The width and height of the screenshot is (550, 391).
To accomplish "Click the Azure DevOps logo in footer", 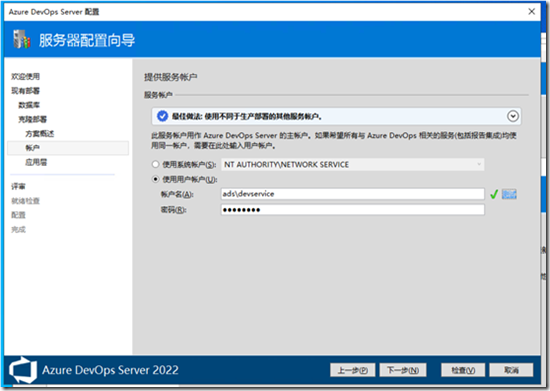I will point(23,370).
